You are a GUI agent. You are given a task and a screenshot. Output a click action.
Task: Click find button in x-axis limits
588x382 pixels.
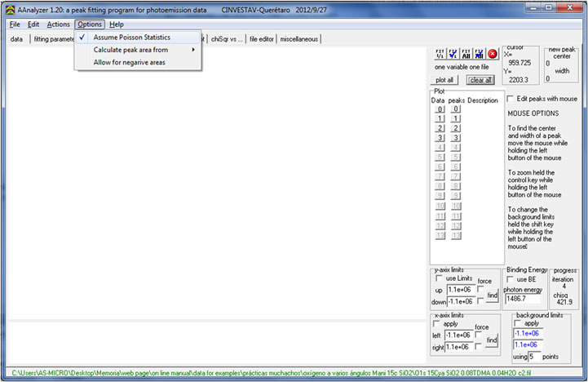[492, 340]
